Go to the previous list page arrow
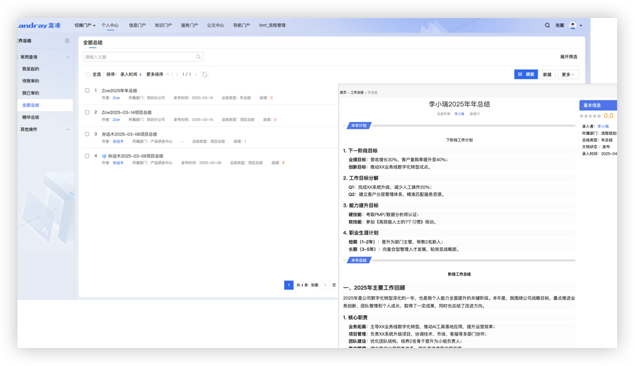 coord(177,74)
